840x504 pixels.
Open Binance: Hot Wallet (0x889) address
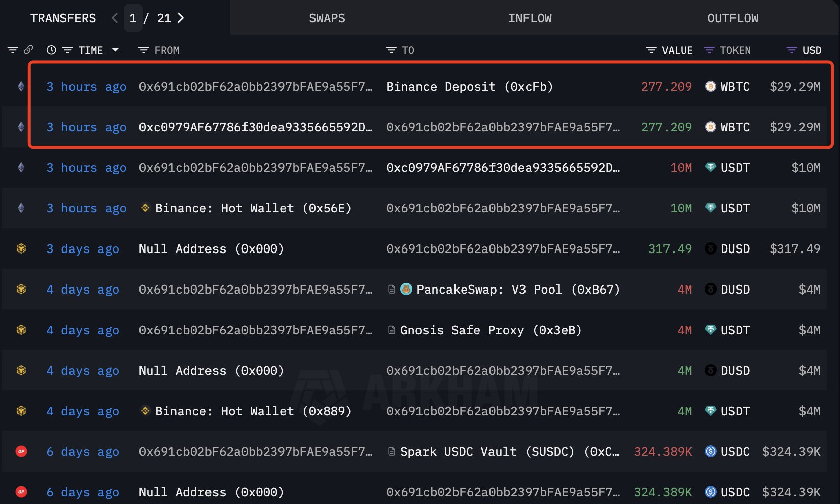pyautogui.click(x=253, y=411)
